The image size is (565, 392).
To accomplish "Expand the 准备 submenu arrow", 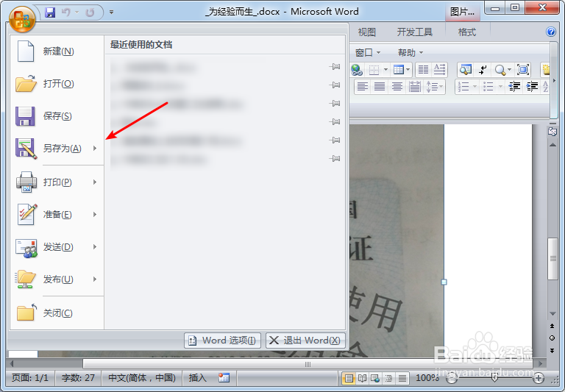I will (95, 215).
